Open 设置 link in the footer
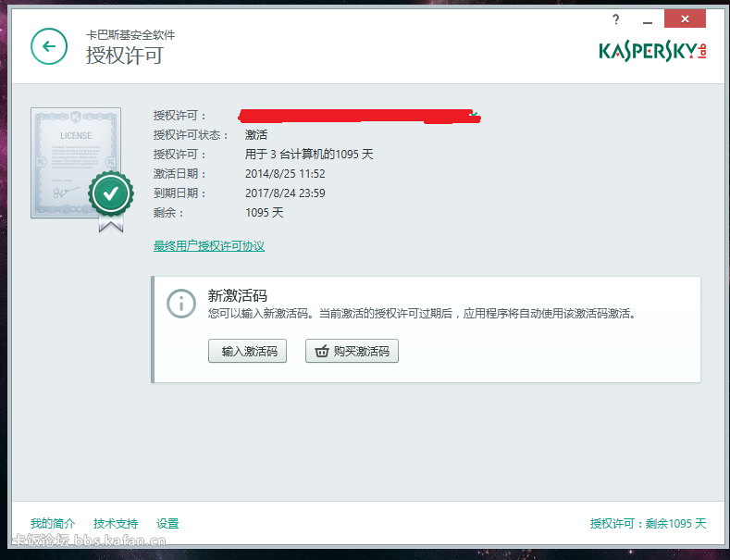The width and height of the screenshot is (730, 560). [167, 523]
